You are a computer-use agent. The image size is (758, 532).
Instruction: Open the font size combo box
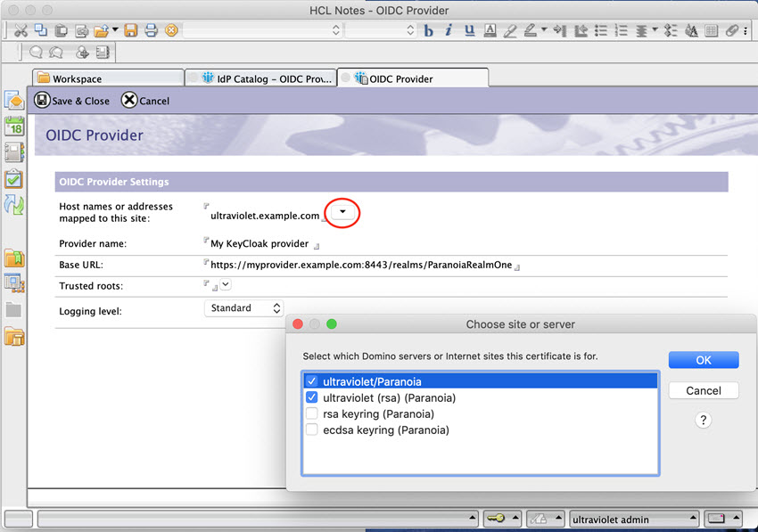(x=381, y=30)
